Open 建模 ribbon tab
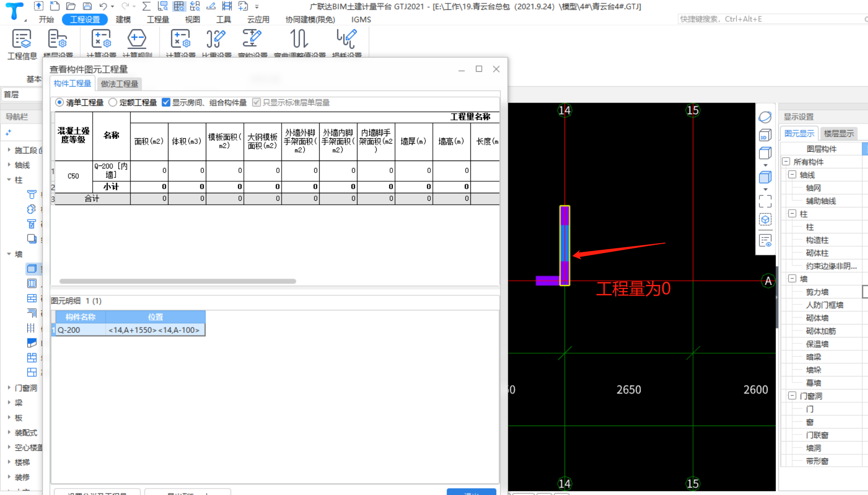Viewport: 868px width, 495px height. coord(123,19)
